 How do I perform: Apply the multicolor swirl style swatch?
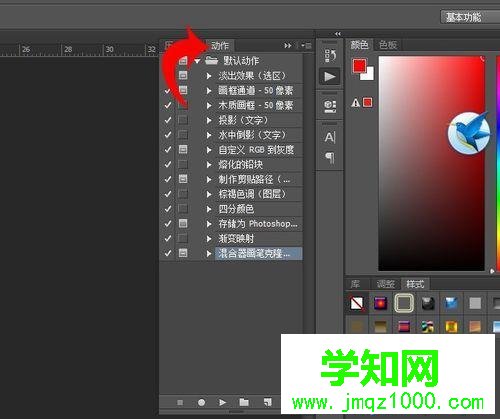428,326
